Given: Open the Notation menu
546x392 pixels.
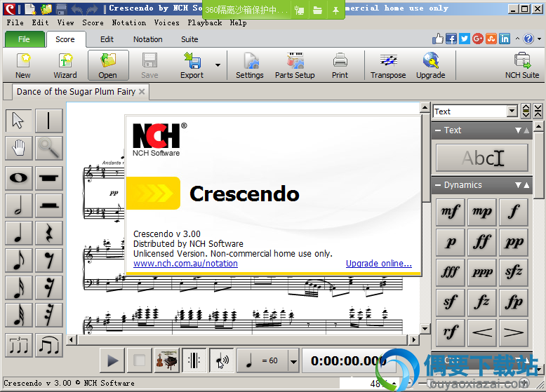Looking at the screenshot, I should [x=129, y=22].
